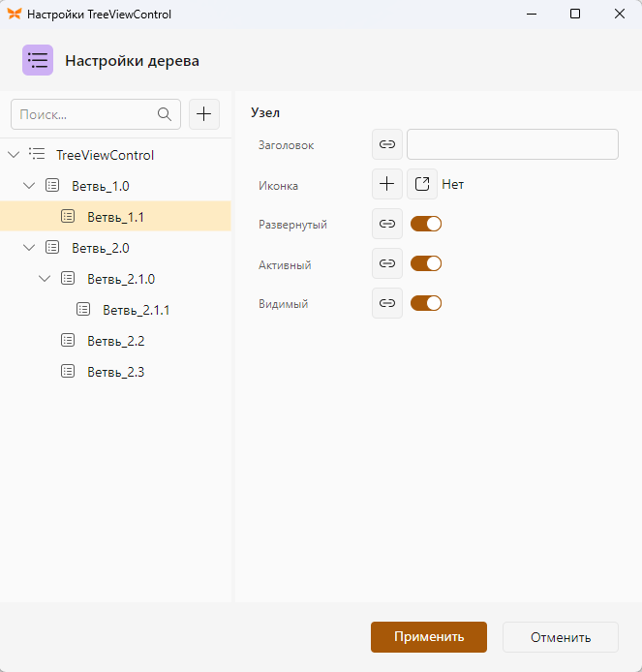This screenshot has height=672, width=642.
Task: Click the binding link icon for Активный
Action: (387, 263)
